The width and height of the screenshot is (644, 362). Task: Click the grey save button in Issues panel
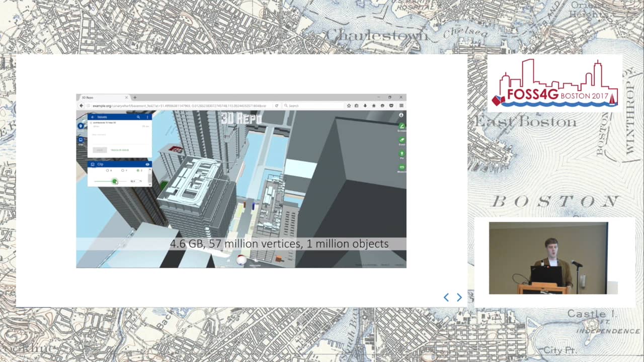coord(100,150)
